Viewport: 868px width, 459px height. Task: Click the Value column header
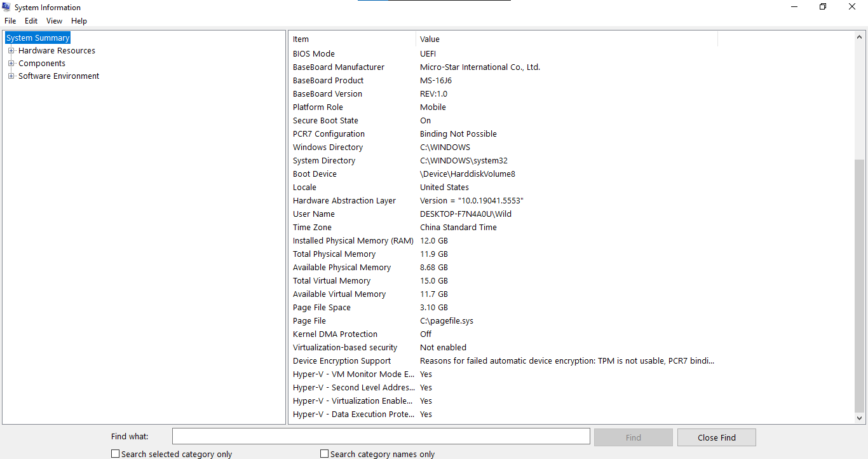tap(567, 39)
